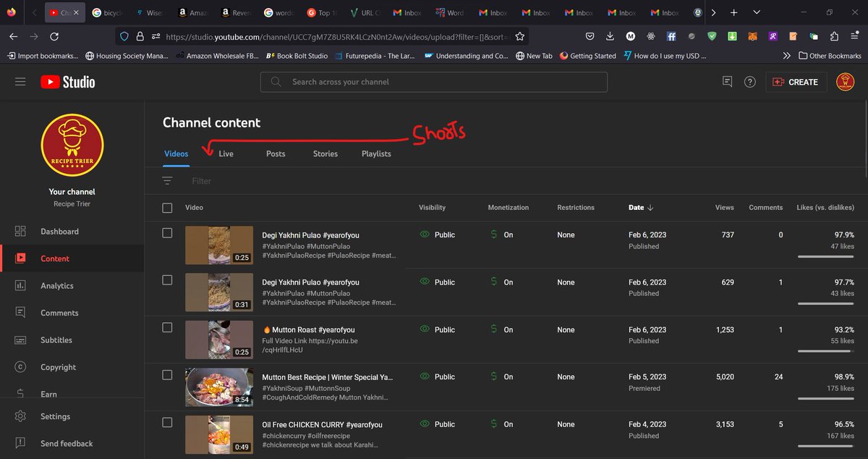The height and width of the screenshot is (459, 868).
Task: Open the filter lines icon
Action: (168, 181)
